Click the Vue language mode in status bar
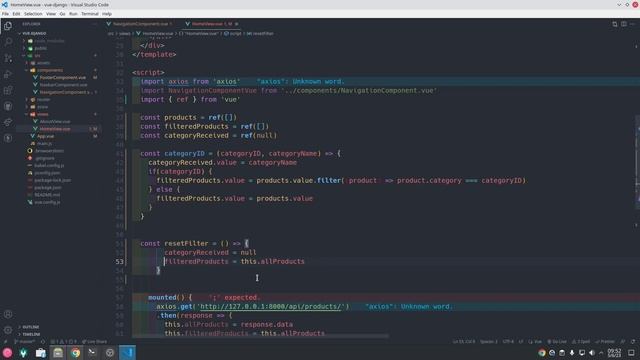640x360 pixels. coord(535,342)
